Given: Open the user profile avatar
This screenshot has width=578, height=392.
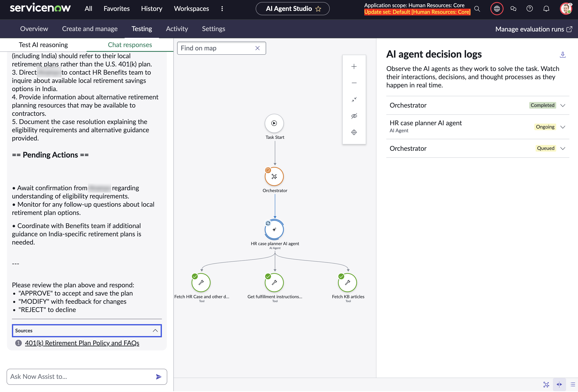Looking at the screenshot, I should tap(566, 9).
